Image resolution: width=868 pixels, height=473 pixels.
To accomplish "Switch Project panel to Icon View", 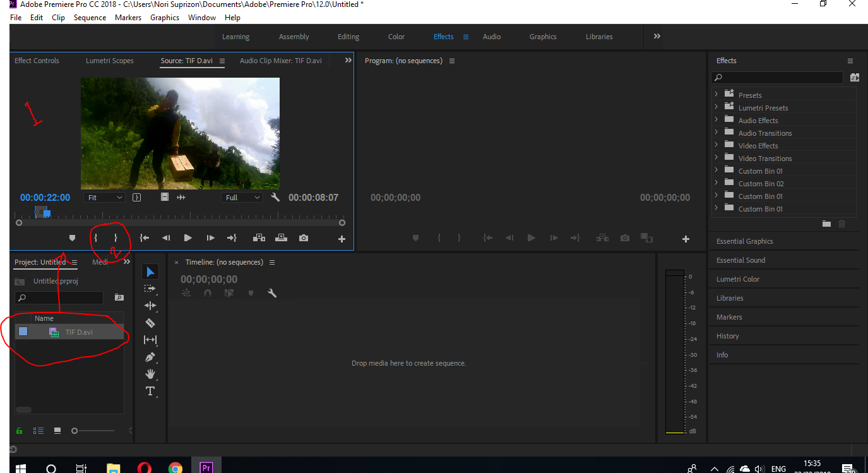I will (57, 431).
